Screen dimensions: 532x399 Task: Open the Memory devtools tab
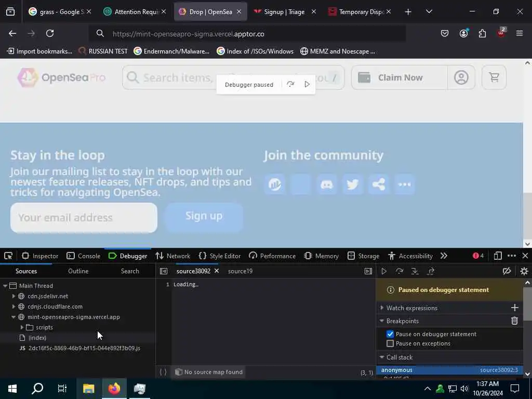point(321,256)
